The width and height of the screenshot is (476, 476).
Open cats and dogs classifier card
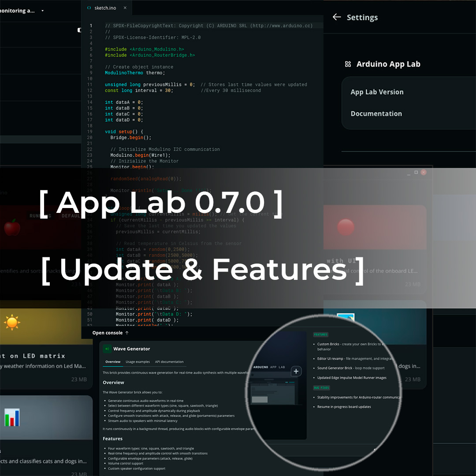[45, 436]
